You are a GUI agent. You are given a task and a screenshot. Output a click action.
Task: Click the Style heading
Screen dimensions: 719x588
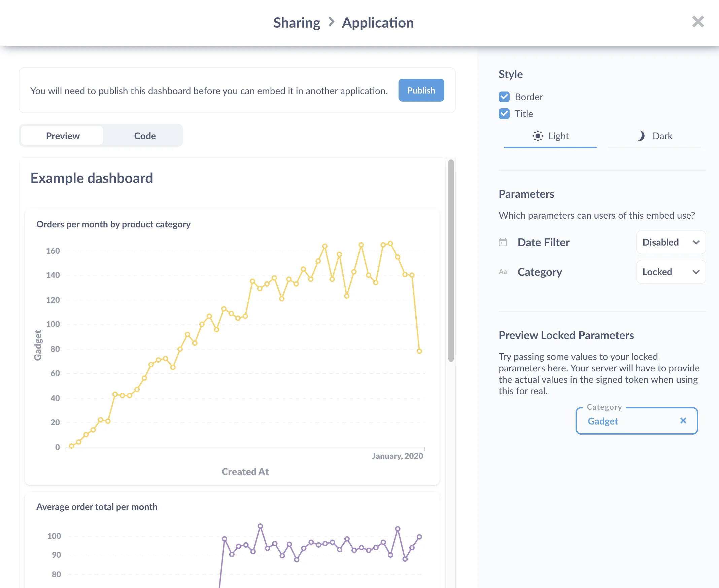[511, 74]
